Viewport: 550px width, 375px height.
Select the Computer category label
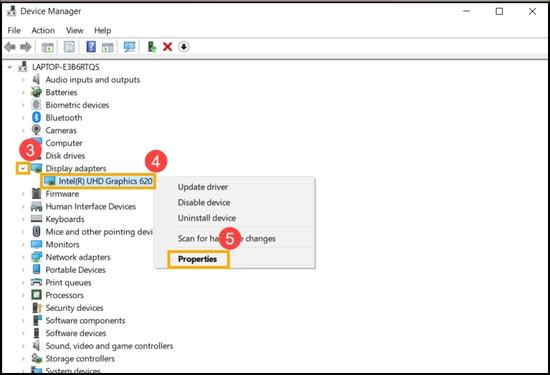[64, 143]
